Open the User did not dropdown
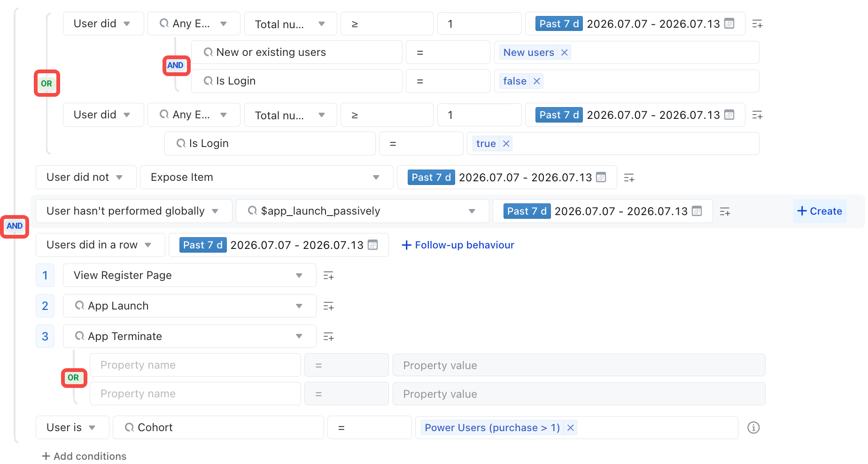The height and width of the screenshot is (464, 868). pos(86,177)
